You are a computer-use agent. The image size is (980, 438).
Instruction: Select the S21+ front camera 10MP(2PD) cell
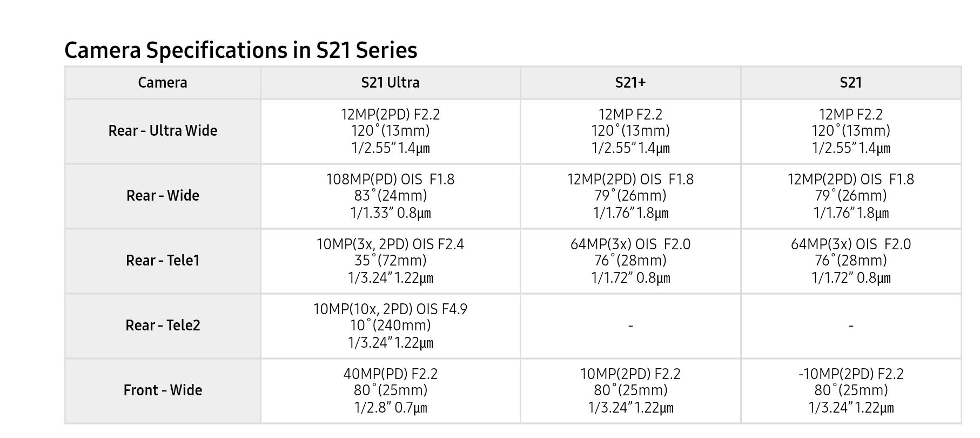point(630,390)
